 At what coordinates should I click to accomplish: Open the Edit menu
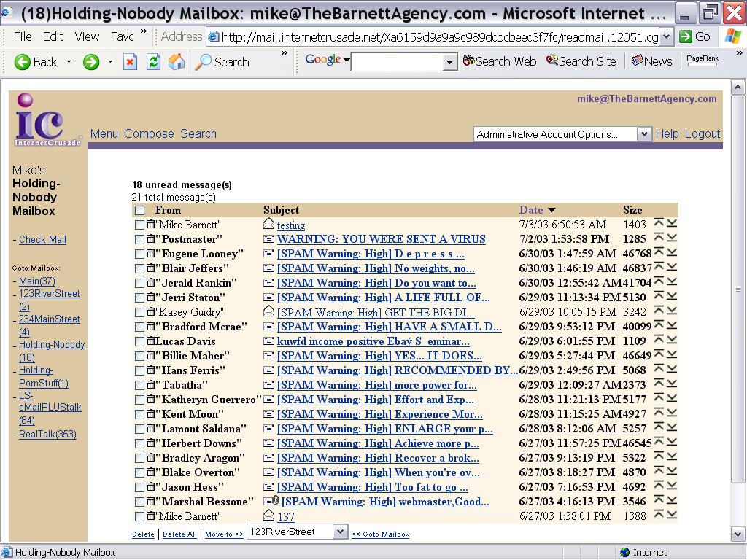click(53, 36)
